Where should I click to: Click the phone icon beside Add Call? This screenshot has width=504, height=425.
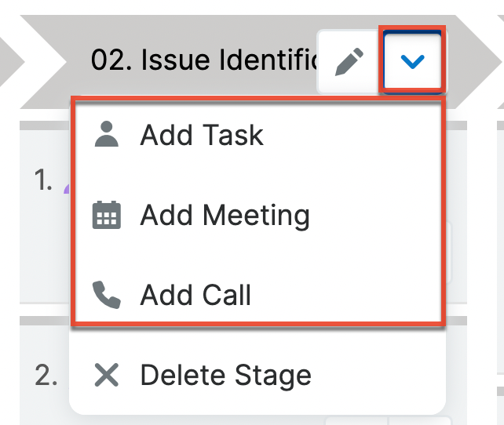[107, 295]
